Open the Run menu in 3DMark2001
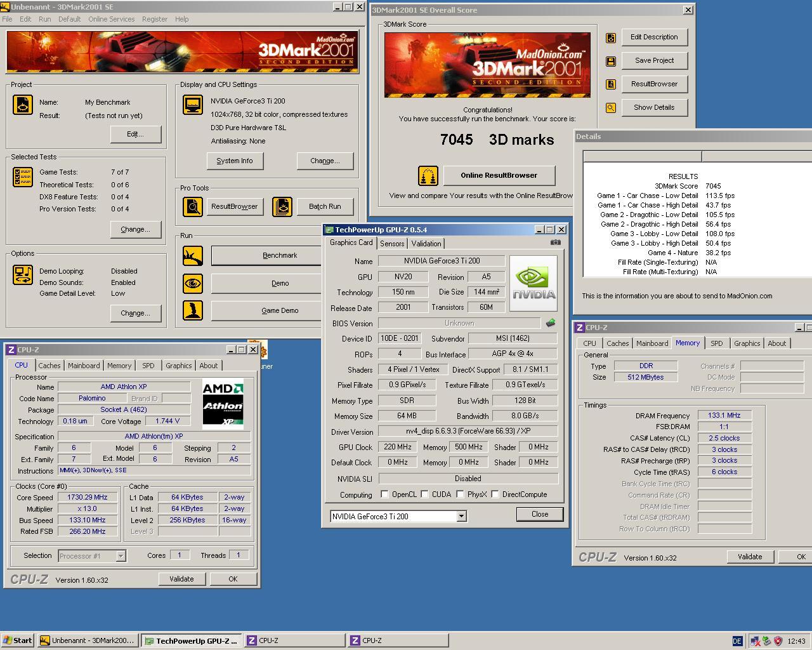812x650 pixels. pyautogui.click(x=44, y=19)
